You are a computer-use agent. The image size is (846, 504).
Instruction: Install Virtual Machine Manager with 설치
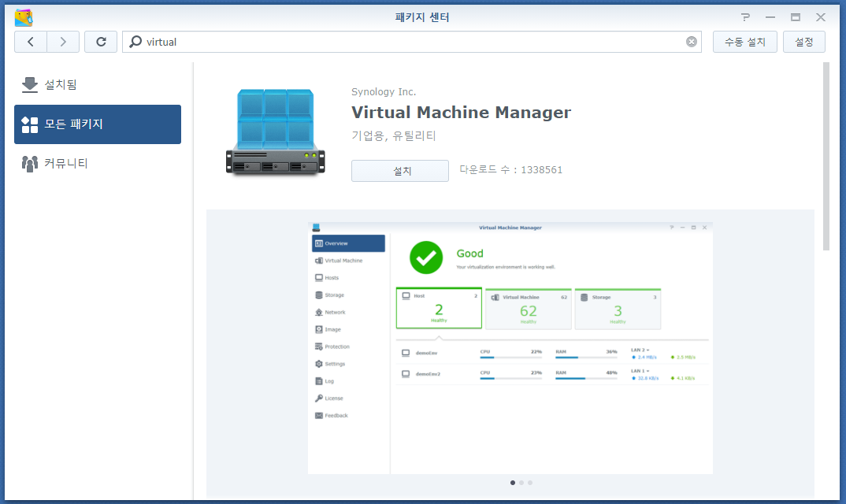[400, 171]
